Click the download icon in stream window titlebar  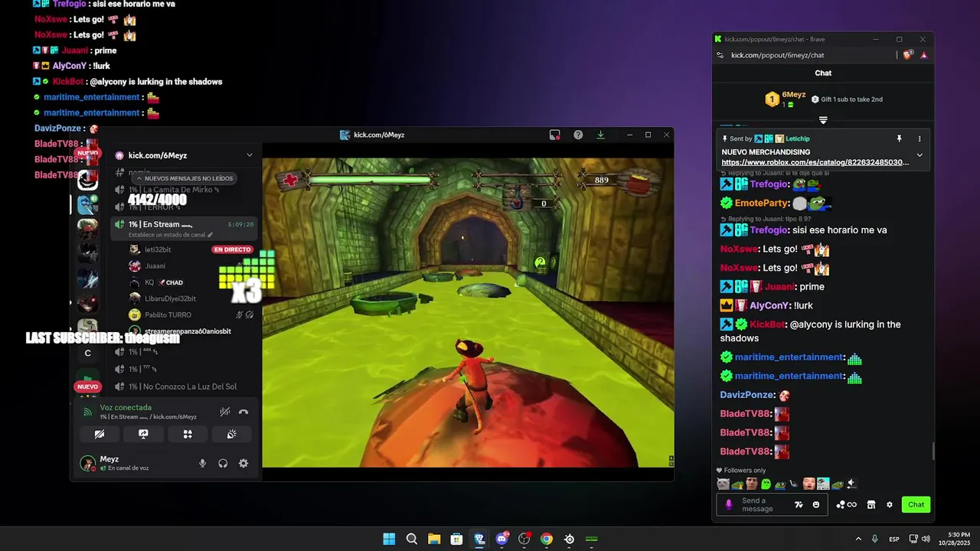pyautogui.click(x=600, y=135)
